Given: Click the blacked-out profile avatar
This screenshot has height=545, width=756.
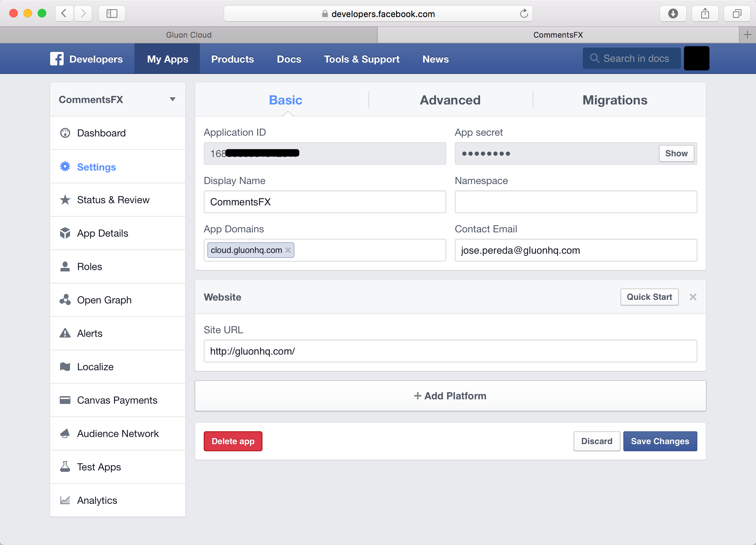Looking at the screenshot, I should 696,58.
